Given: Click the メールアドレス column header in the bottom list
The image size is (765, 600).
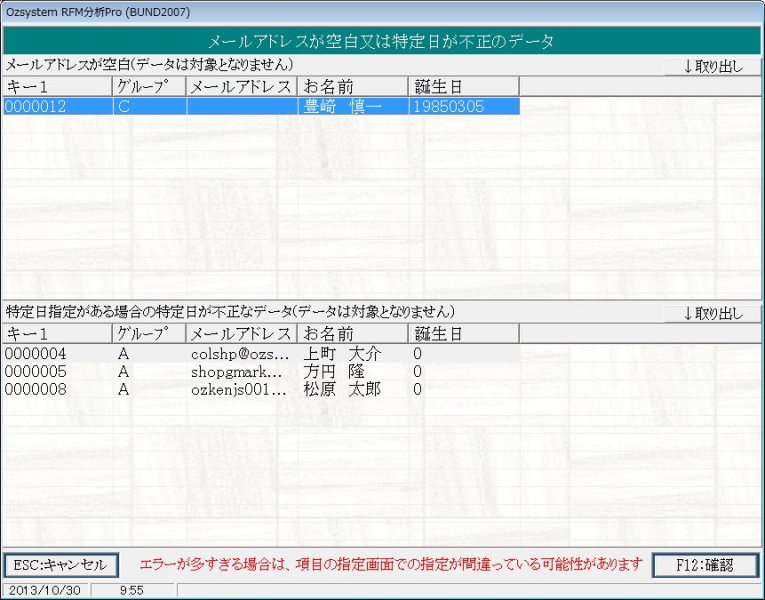Looking at the screenshot, I should tap(242, 334).
